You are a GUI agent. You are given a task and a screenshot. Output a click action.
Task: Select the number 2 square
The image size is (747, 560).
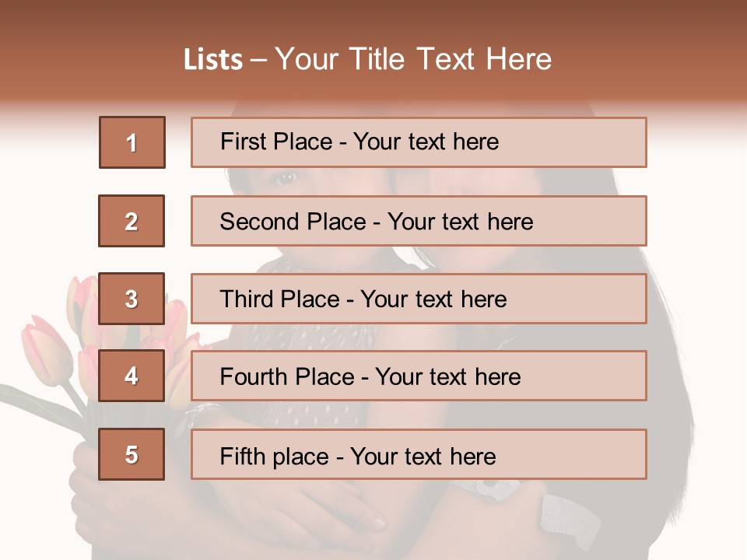[132, 221]
